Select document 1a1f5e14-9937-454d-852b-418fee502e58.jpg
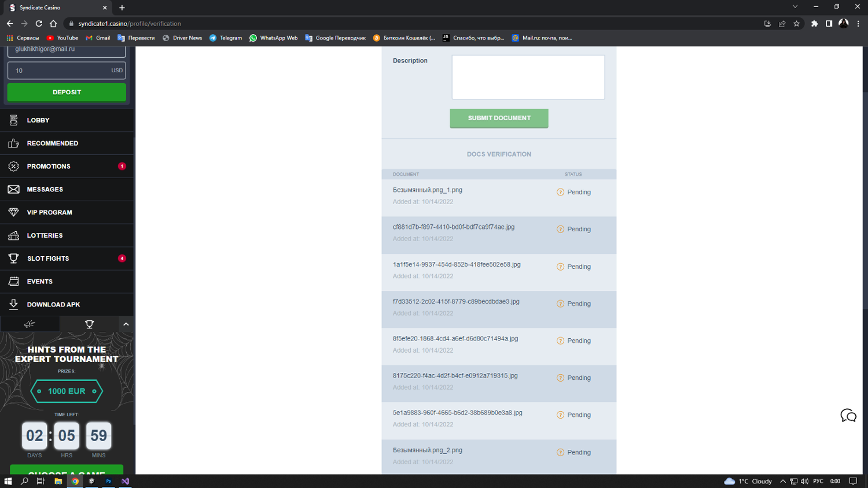This screenshot has height=488, width=868. pos(457,265)
